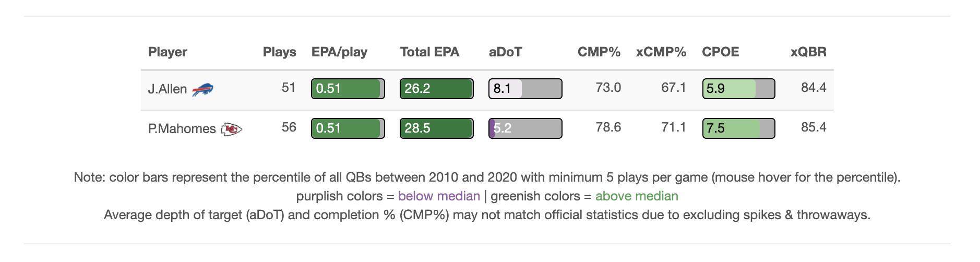Click P.Mahomes' 5.2 aDoT bar
Image resolution: width=980 pixels, height=262 pixels.
click(525, 128)
